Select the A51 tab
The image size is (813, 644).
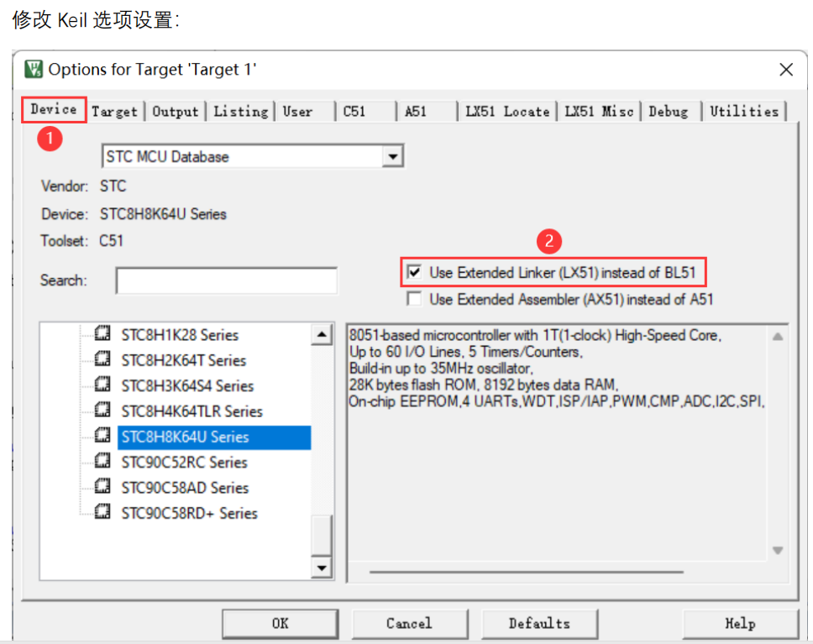427,112
